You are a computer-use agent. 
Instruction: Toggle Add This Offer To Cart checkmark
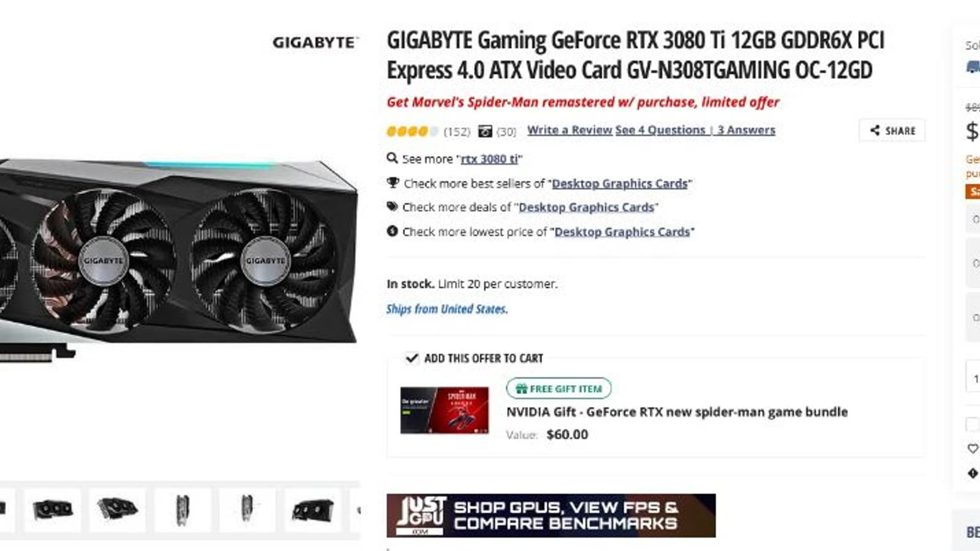pyautogui.click(x=412, y=358)
